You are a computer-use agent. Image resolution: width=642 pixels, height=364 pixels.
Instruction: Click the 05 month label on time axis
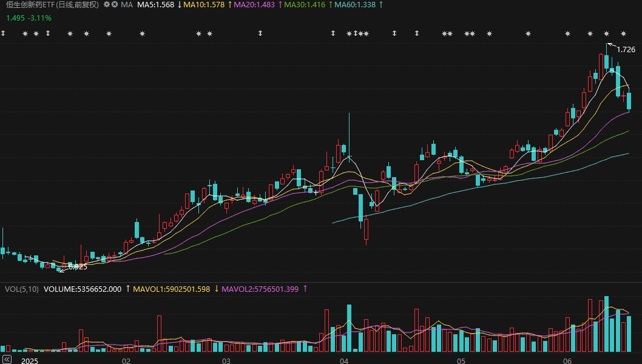click(461, 361)
